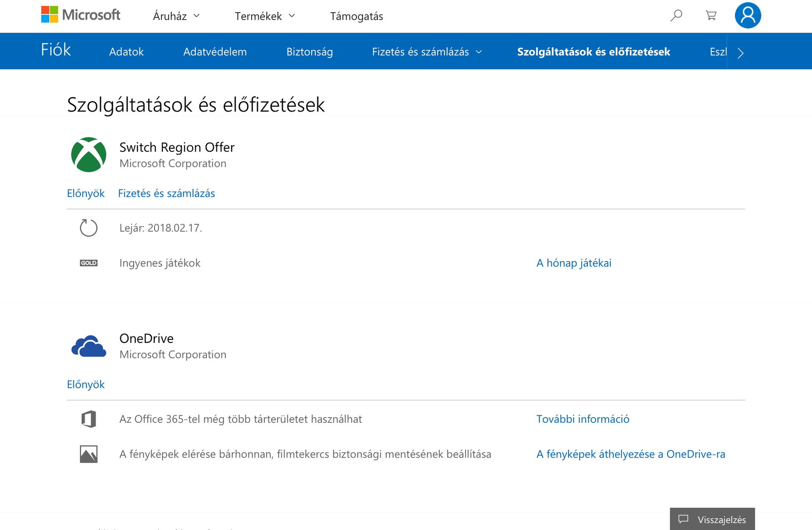This screenshot has height=530, width=812.
Task: Click the OneDrive cloud icon
Action: [89, 346]
